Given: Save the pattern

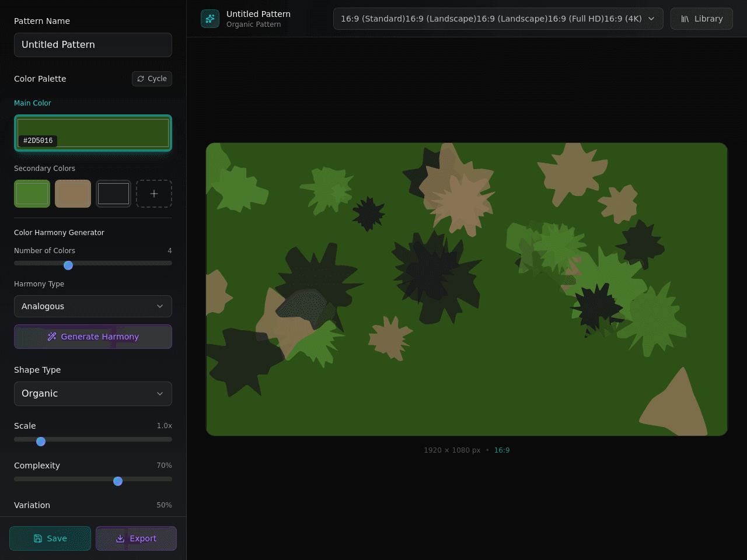Looking at the screenshot, I should click(50, 538).
